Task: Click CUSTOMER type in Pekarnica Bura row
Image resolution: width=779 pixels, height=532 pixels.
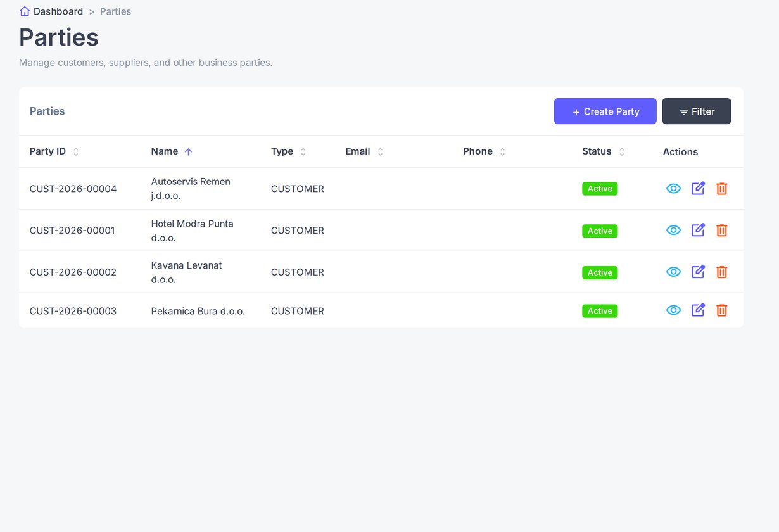Action: click(298, 311)
